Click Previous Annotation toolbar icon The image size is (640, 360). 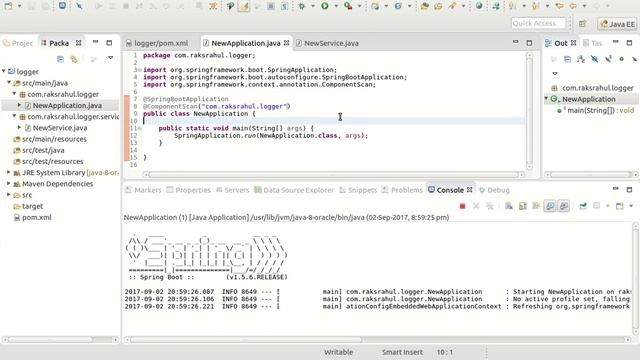pos(535,6)
